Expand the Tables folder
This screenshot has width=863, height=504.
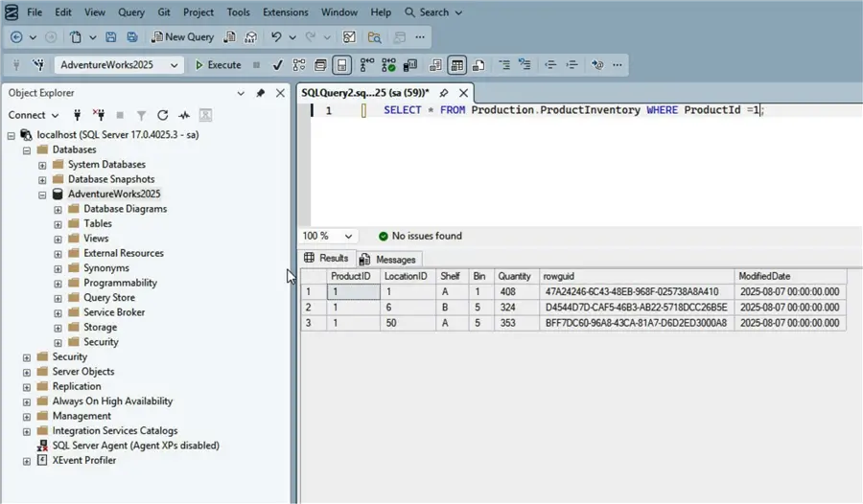[x=58, y=224]
